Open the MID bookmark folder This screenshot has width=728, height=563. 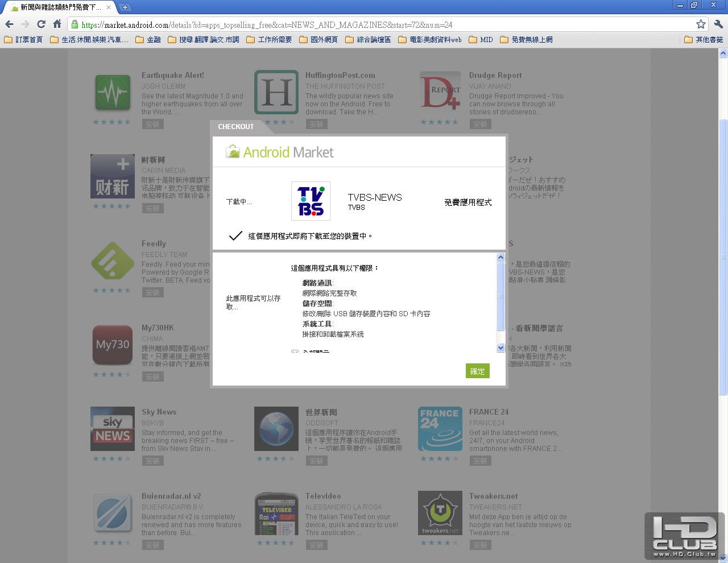click(x=481, y=40)
